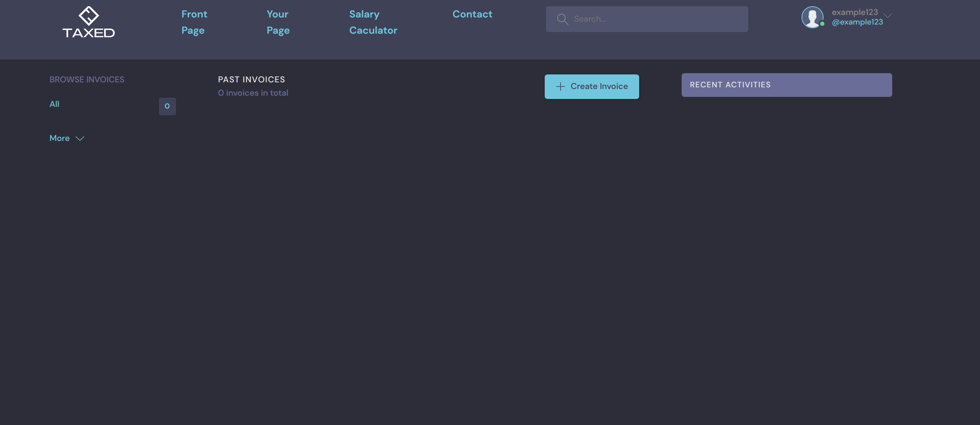
Task: Click the green online status dot
Action: tap(822, 24)
